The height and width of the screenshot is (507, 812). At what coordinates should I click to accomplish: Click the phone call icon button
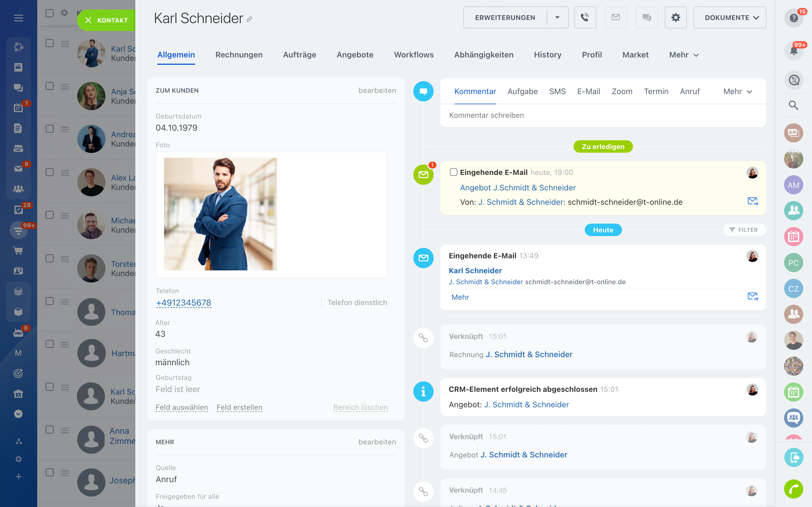click(585, 17)
